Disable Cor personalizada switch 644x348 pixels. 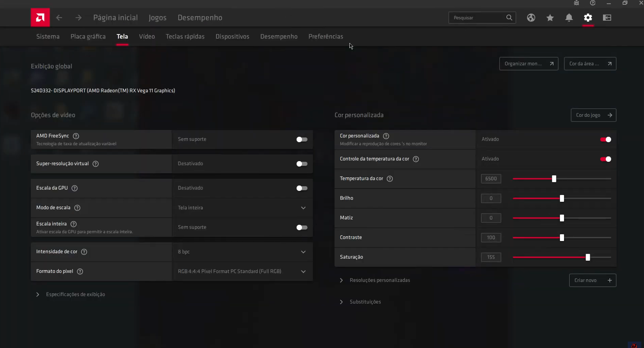pyautogui.click(x=606, y=139)
